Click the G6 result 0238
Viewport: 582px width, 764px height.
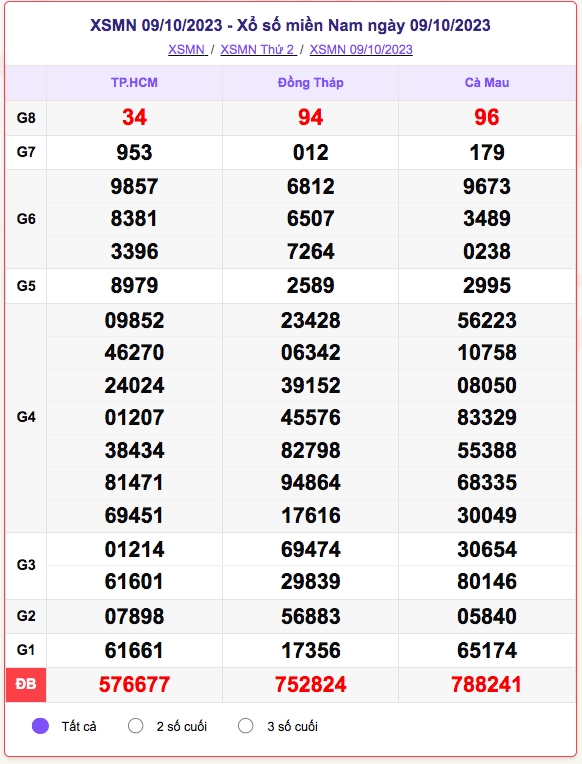(x=487, y=251)
